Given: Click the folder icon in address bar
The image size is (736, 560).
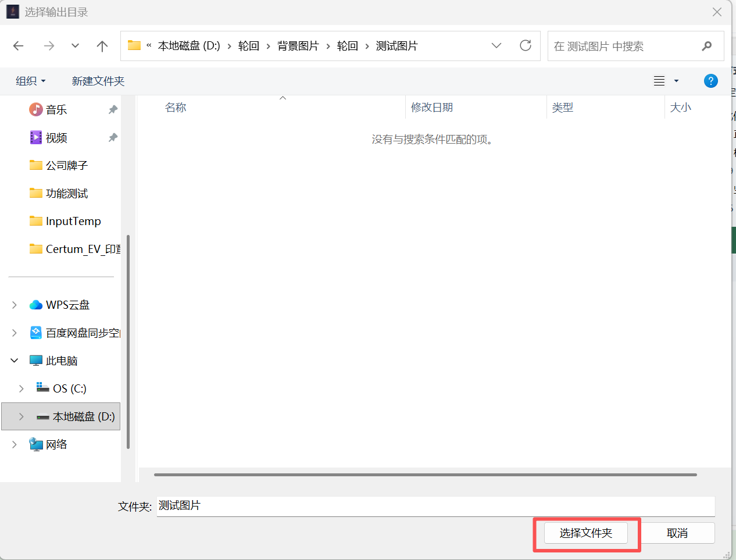Looking at the screenshot, I should pyautogui.click(x=134, y=45).
